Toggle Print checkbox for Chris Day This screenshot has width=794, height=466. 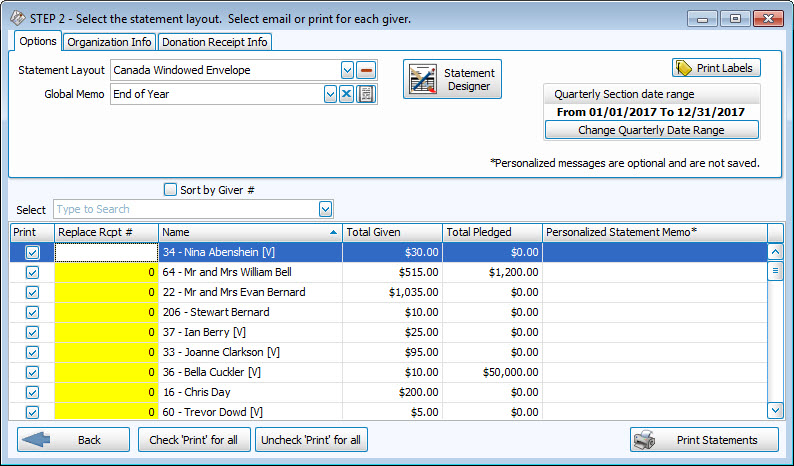click(x=32, y=391)
